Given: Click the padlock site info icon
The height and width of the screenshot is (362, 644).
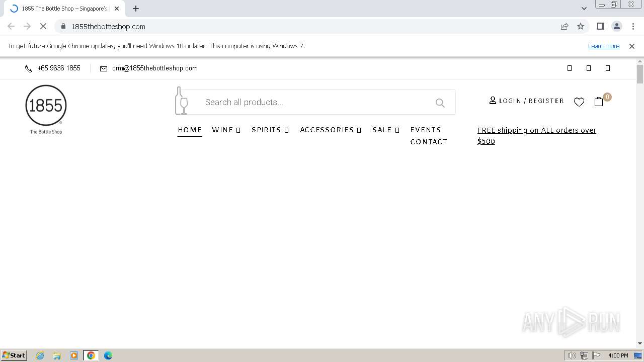Looking at the screenshot, I should pyautogui.click(x=63, y=26).
